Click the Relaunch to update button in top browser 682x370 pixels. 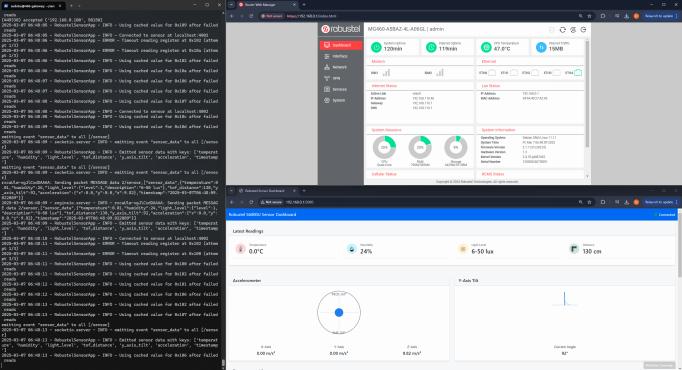[x=660, y=16]
